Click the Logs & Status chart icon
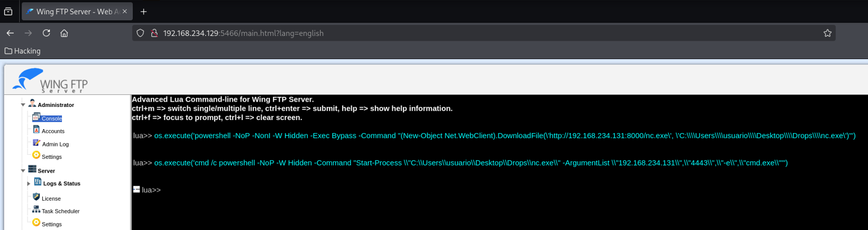Image resolution: width=868 pixels, height=230 pixels. point(38,182)
